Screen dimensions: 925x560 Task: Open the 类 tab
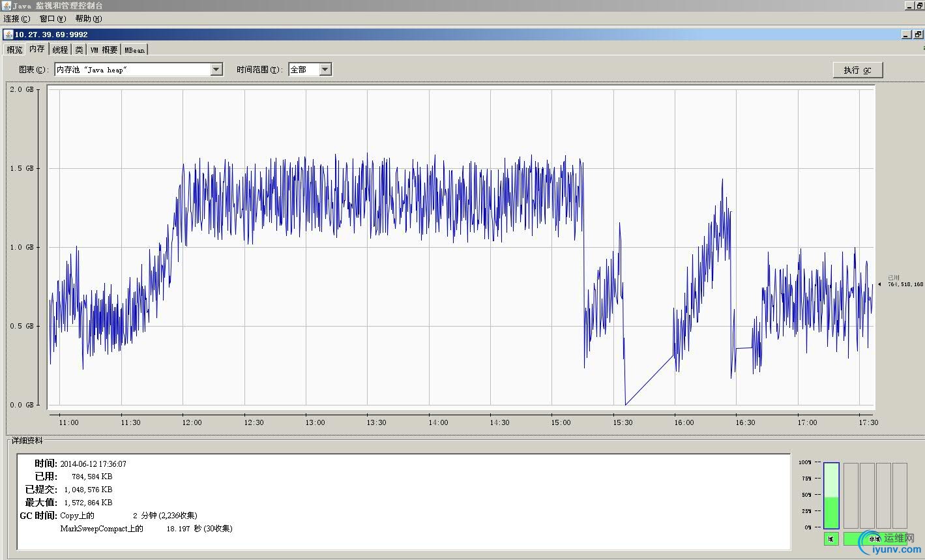pyautogui.click(x=79, y=50)
